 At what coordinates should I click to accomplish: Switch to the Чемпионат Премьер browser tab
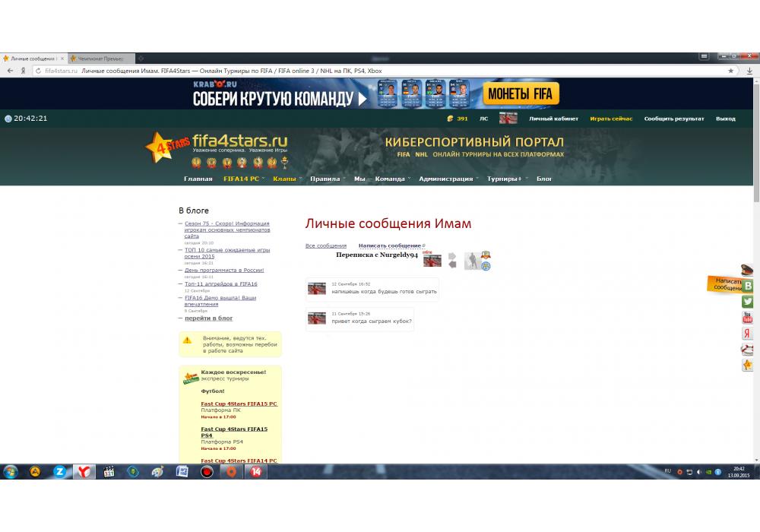pos(100,59)
